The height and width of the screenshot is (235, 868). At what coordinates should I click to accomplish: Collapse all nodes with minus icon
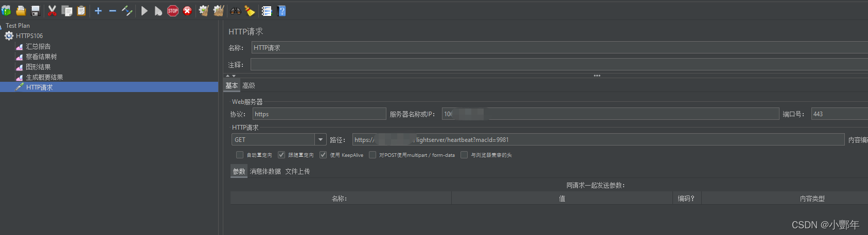coord(112,11)
